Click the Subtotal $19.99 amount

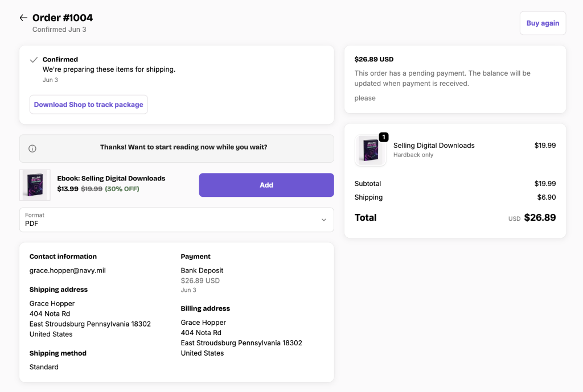[x=545, y=184]
